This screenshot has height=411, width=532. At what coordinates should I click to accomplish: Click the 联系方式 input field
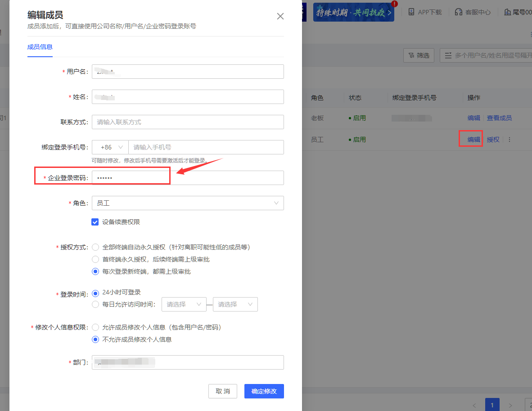(x=188, y=122)
